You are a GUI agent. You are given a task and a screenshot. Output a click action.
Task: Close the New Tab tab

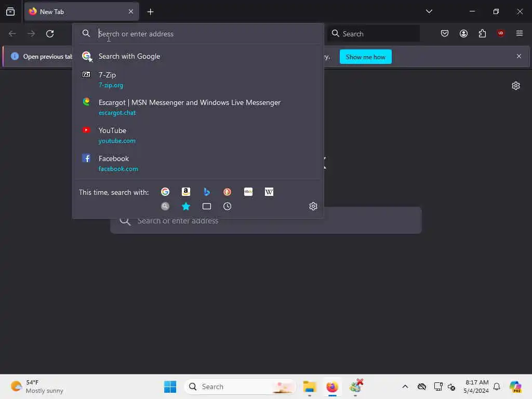pyautogui.click(x=130, y=11)
